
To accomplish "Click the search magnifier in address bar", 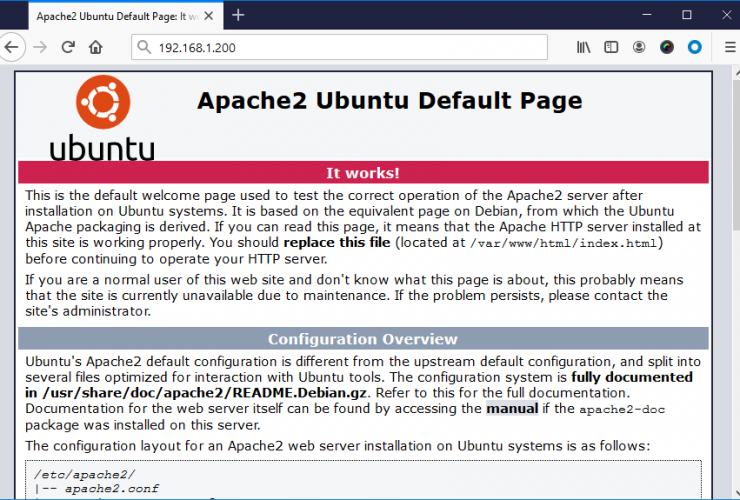I will tap(144, 47).
